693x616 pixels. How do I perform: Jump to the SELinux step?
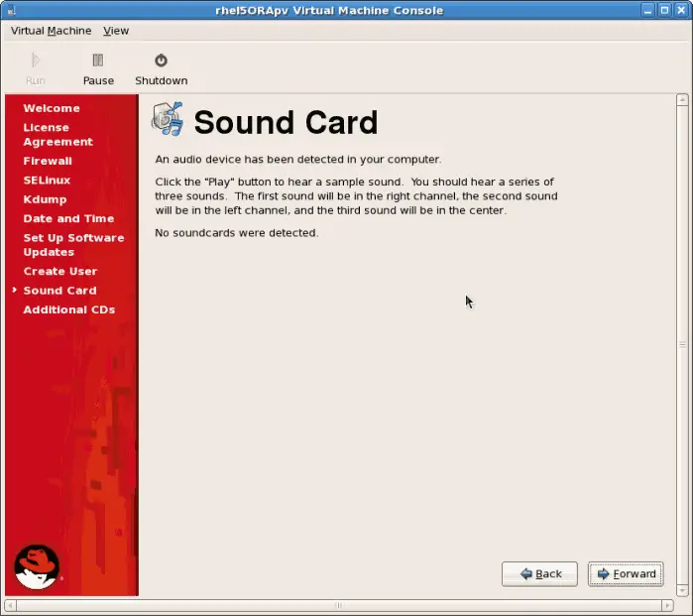tap(47, 181)
